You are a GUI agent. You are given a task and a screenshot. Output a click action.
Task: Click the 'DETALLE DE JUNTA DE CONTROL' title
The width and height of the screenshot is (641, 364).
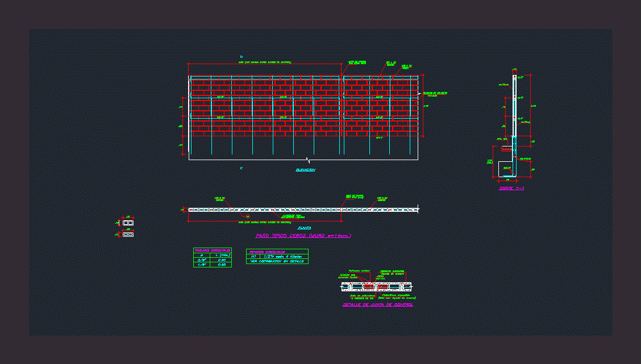coord(378,305)
